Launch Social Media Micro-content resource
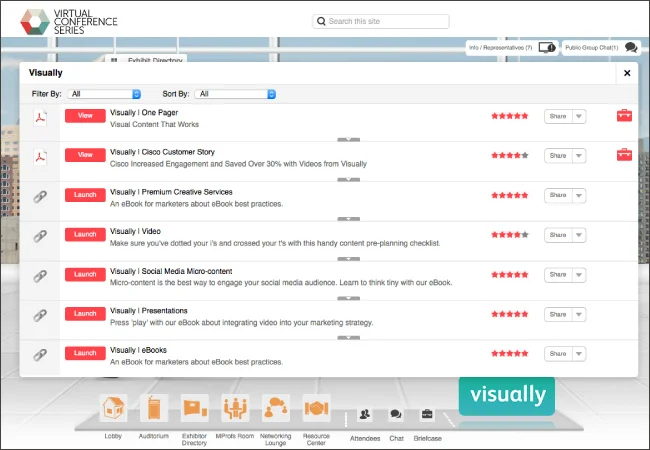Screen dimensions: 650x450 (85, 274)
